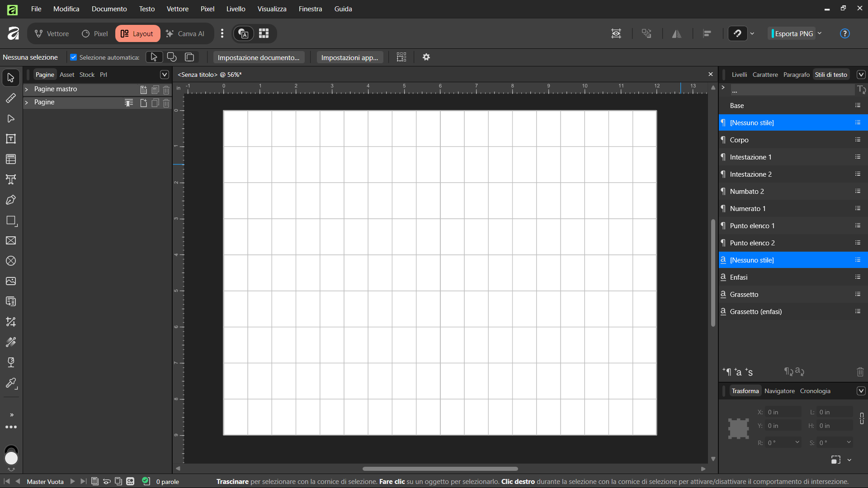Toggle the grid view button
This screenshot has width=868, height=488.
point(264,33)
